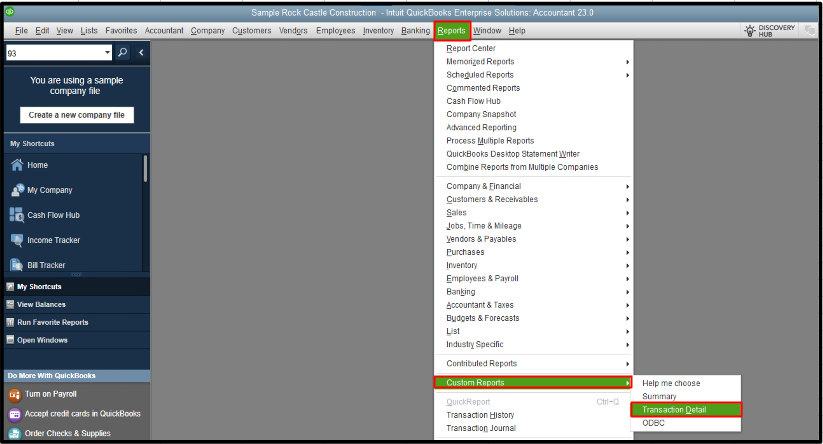
Task: Collapse the left sidebar with arrow icon
Action: [141, 52]
